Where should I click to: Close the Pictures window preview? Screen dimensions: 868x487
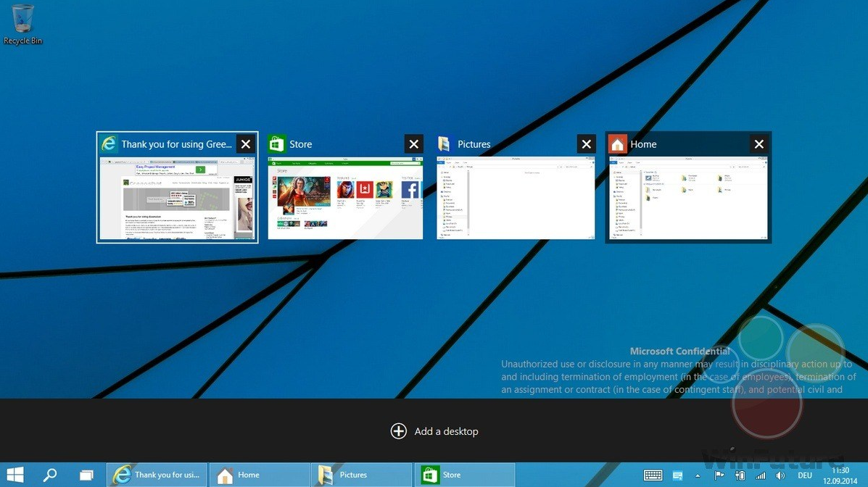(x=586, y=144)
